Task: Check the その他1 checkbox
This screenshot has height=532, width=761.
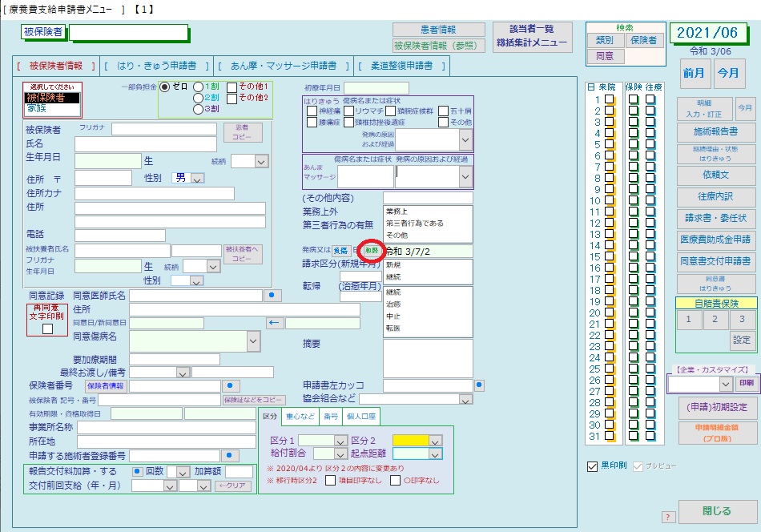Action: click(232, 87)
